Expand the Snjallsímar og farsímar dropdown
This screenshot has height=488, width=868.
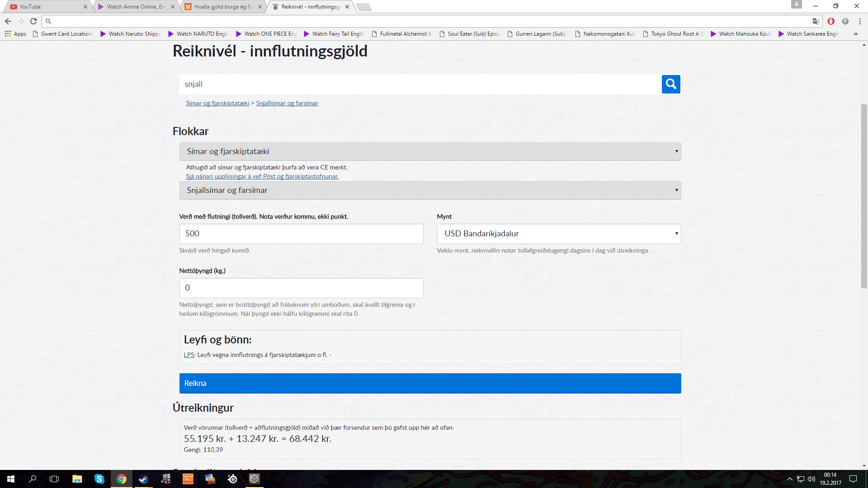click(x=430, y=190)
